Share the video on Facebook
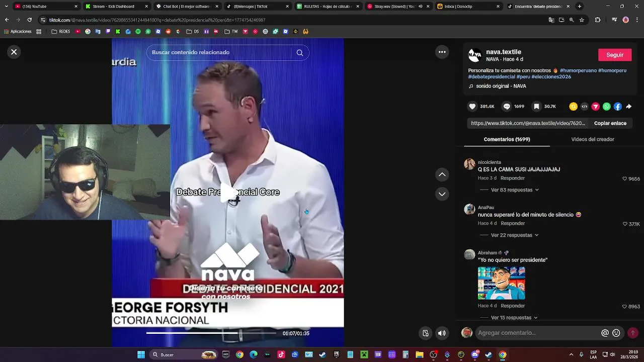644x362 pixels. pyautogui.click(x=618, y=107)
